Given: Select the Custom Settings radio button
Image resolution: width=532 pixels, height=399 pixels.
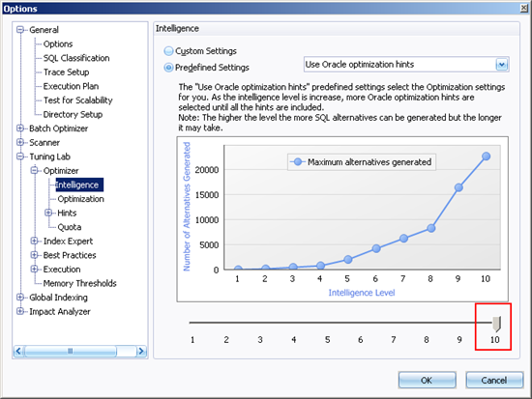Looking at the screenshot, I should click(x=168, y=51).
